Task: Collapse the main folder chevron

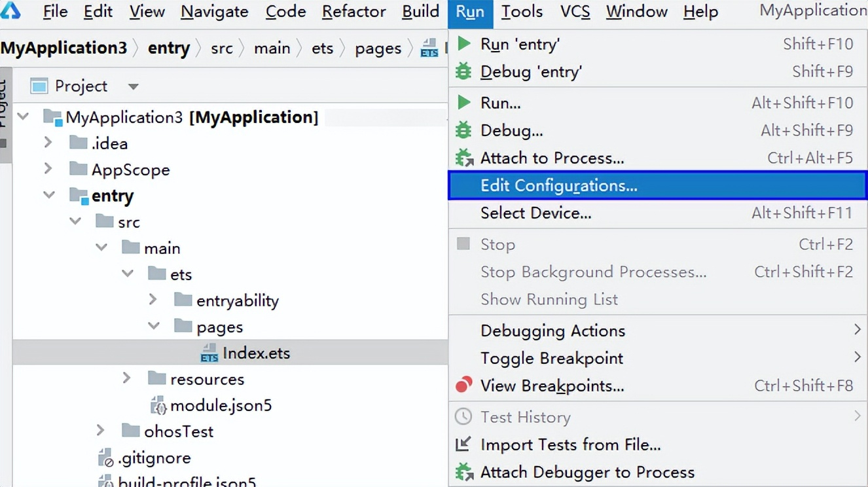Action: [x=101, y=247]
